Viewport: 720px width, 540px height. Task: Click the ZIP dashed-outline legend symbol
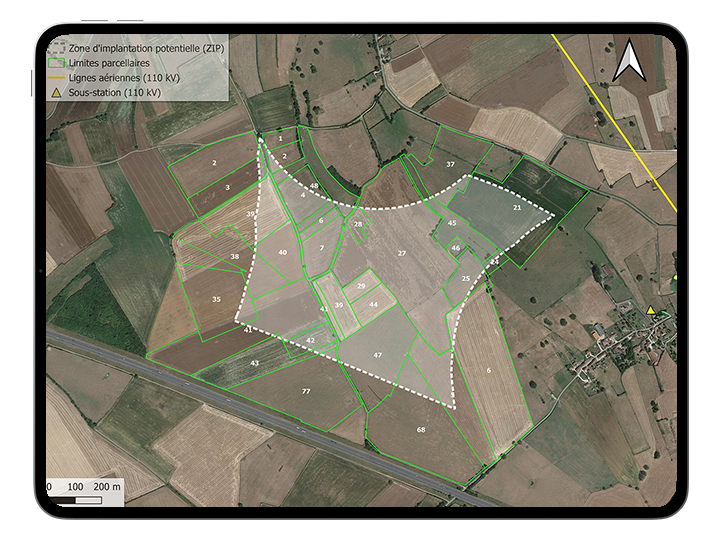56,48
